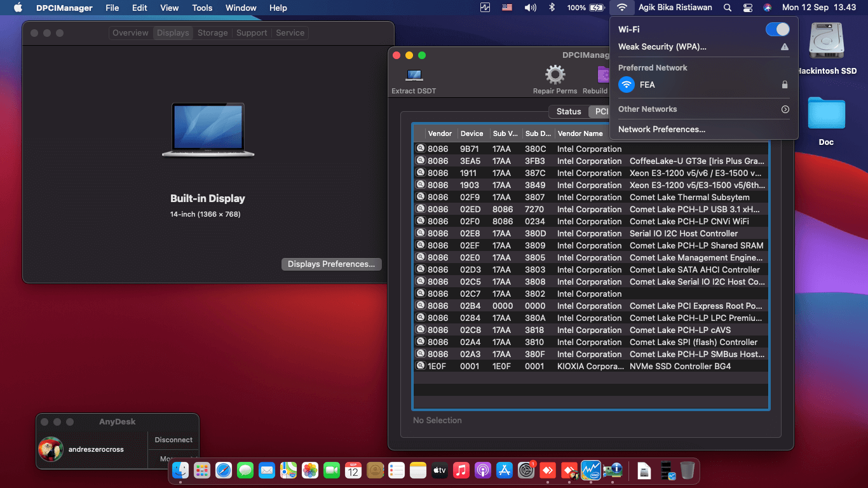Launch Apple TV from the dock
The width and height of the screenshot is (868, 488).
tap(440, 470)
